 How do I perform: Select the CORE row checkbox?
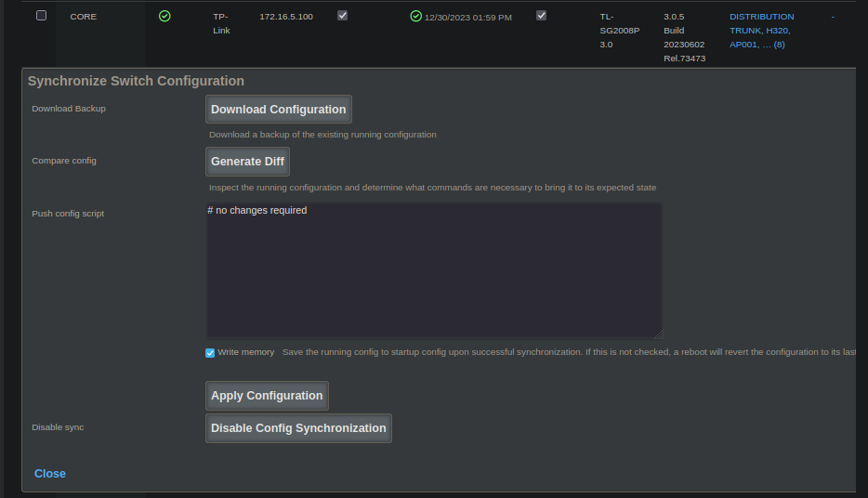click(x=42, y=16)
